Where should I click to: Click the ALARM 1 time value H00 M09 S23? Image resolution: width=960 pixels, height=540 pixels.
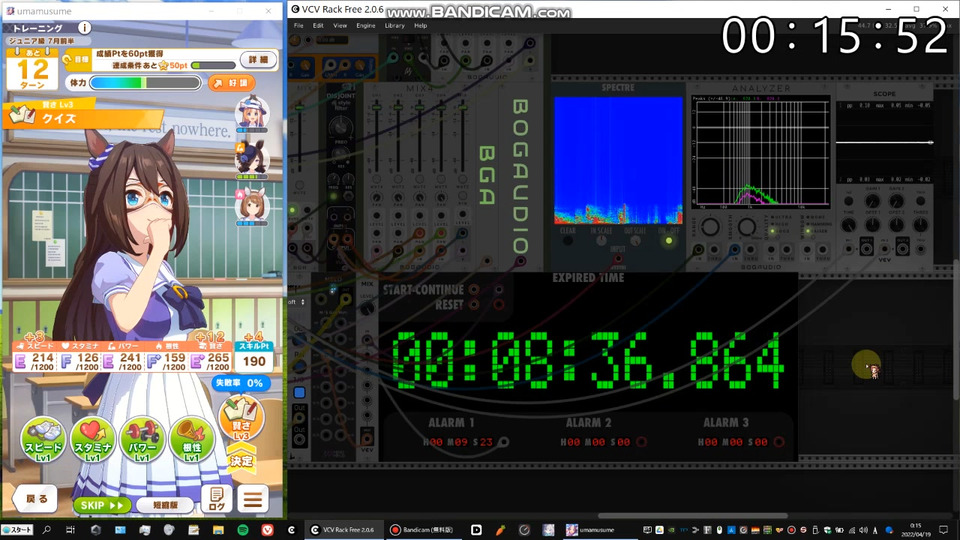(457, 441)
